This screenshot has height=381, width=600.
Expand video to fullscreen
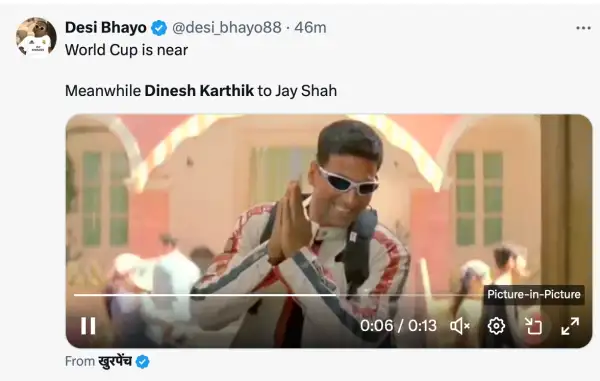[570, 326]
